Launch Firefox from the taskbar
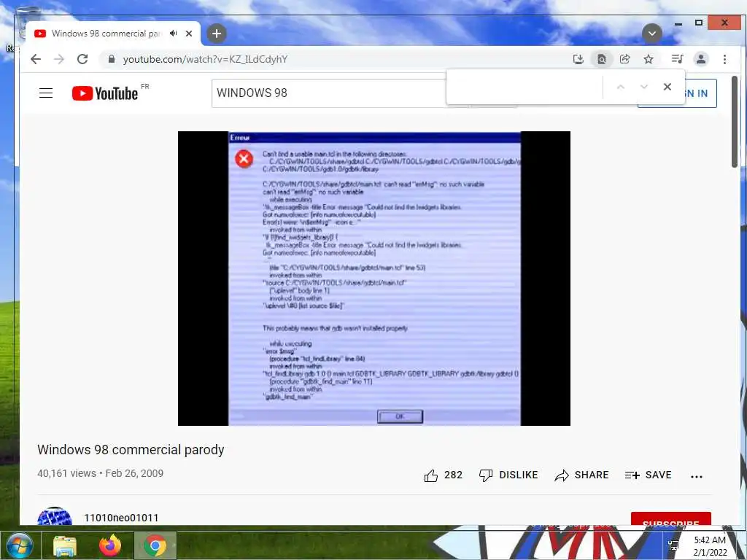The height and width of the screenshot is (560, 747). click(x=110, y=545)
